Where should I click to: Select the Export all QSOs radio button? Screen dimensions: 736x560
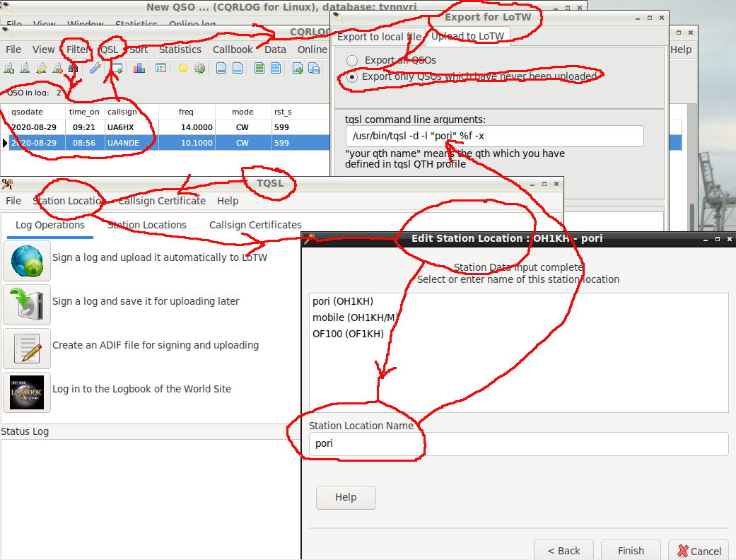(352, 61)
